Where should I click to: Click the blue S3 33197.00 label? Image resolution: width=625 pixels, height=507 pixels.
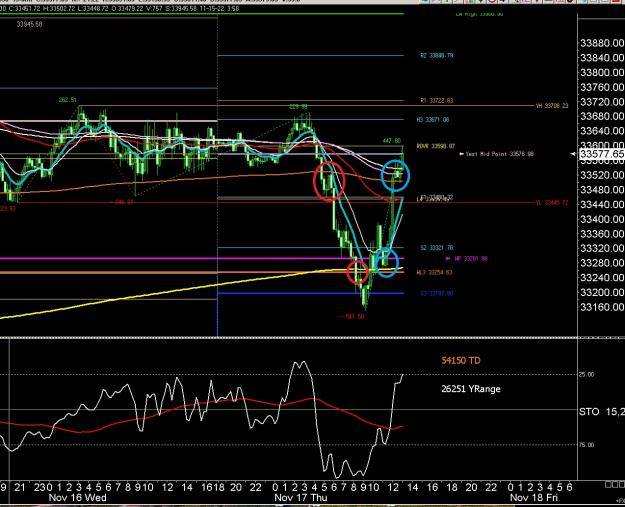point(436,293)
